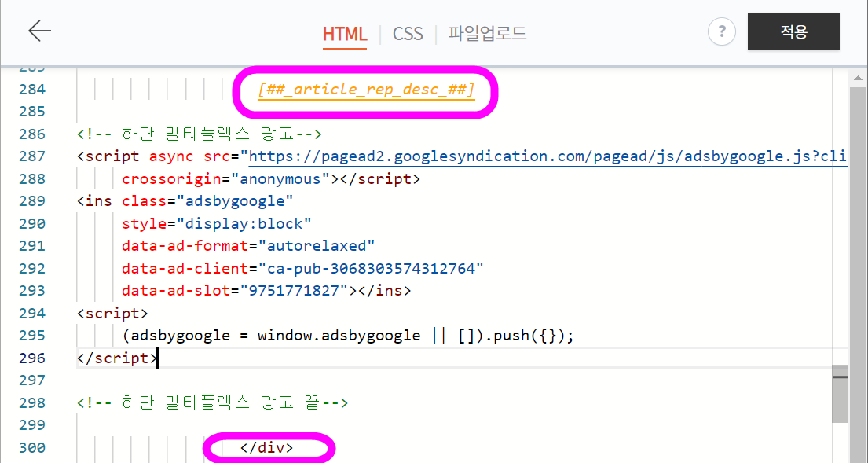Open the 파일업로드 tab
This screenshot has height=463, width=868.
click(487, 34)
